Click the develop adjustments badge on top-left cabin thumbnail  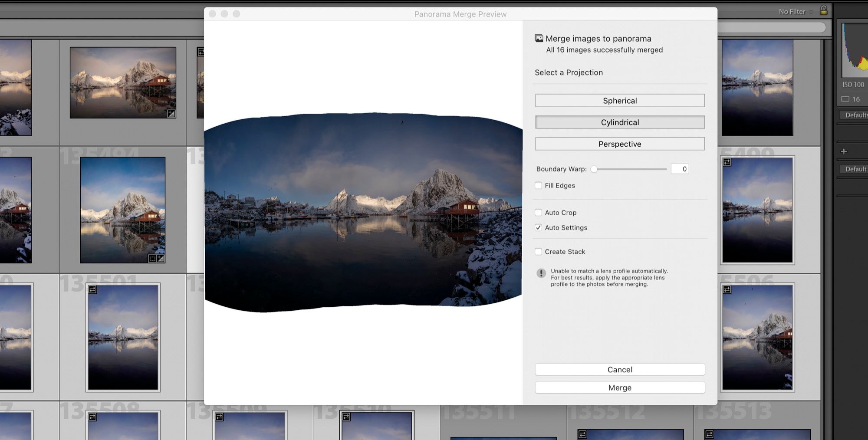pos(171,114)
